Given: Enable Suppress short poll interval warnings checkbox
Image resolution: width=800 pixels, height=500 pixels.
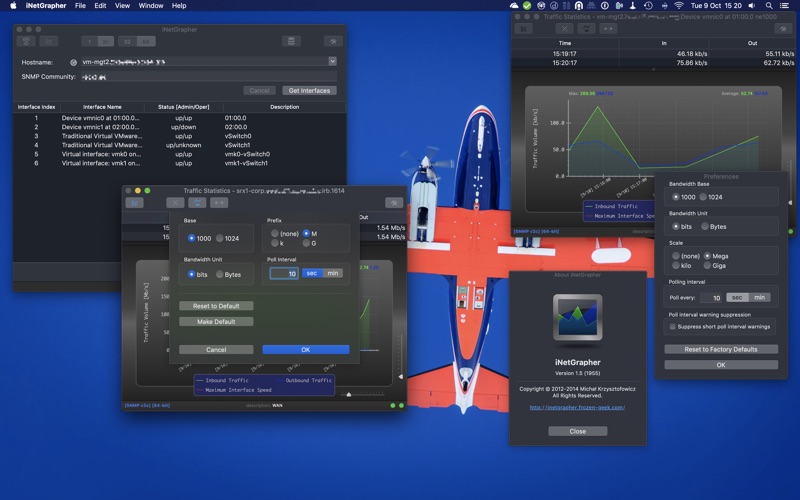Looking at the screenshot, I should pos(672,327).
